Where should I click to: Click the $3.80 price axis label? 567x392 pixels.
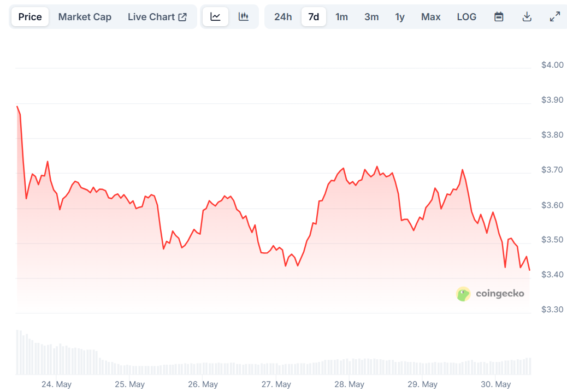point(552,135)
